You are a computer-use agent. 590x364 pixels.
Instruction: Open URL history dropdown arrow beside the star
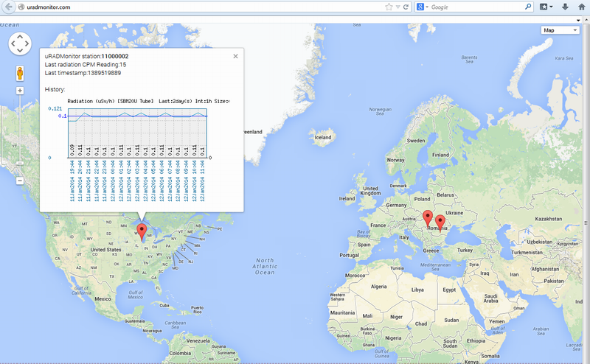(x=398, y=7)
